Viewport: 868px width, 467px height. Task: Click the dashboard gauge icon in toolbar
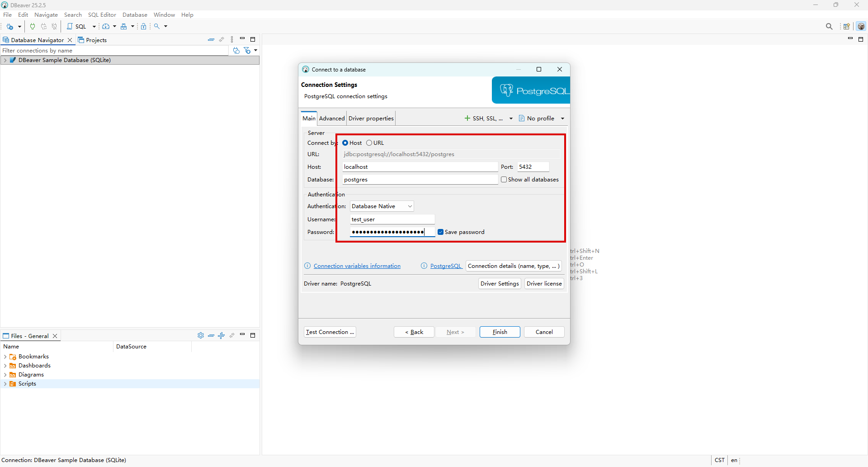point(106,26)
